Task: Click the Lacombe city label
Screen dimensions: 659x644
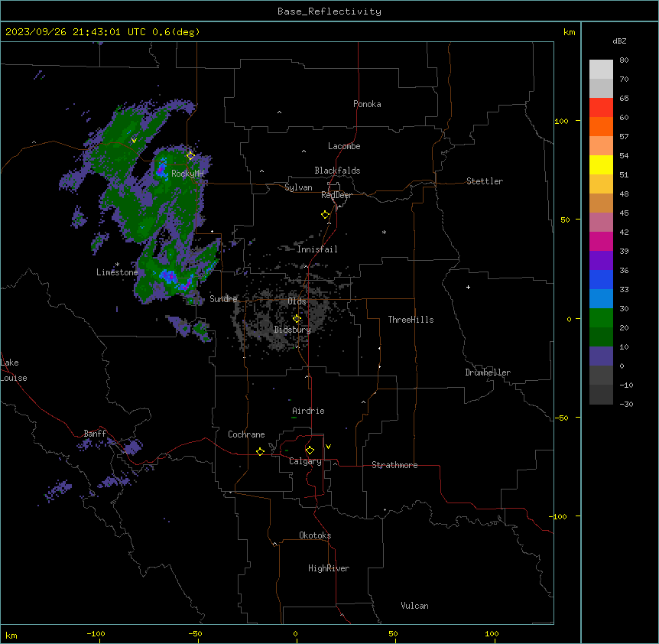Action: click(x=344, y=146)
